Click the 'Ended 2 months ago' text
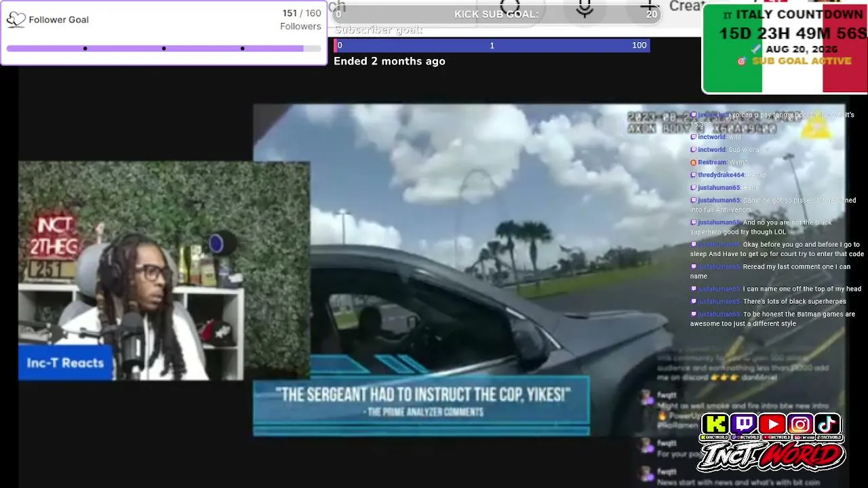The image size is (868, 488). tap(389, 61)
